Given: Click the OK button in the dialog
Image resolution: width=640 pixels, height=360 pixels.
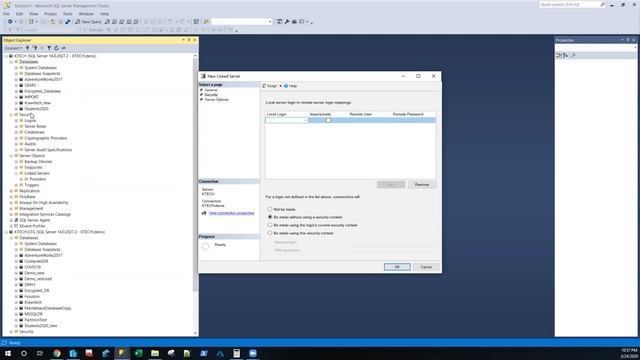Looking at the screenshot, I should click(397, 267).
